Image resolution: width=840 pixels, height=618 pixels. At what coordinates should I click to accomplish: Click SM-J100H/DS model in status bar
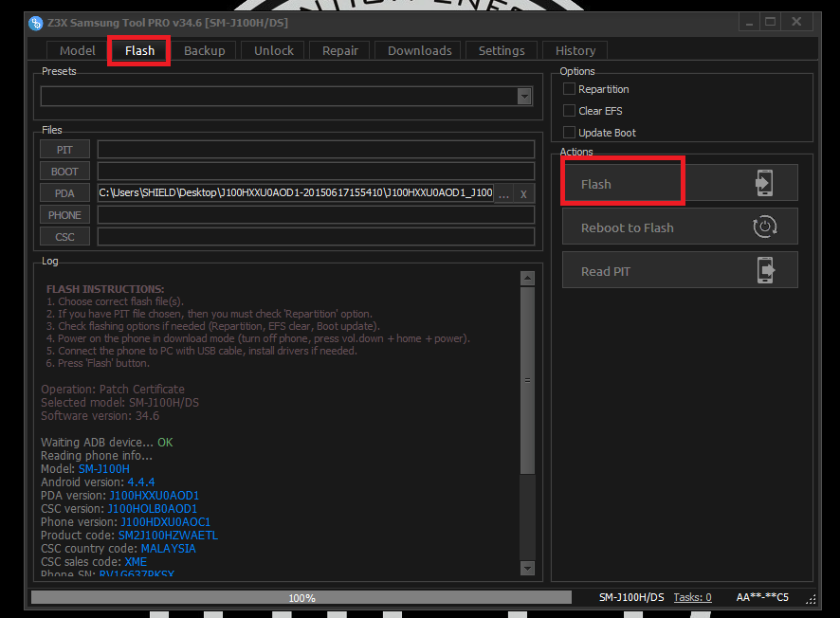tap(631, 597)
